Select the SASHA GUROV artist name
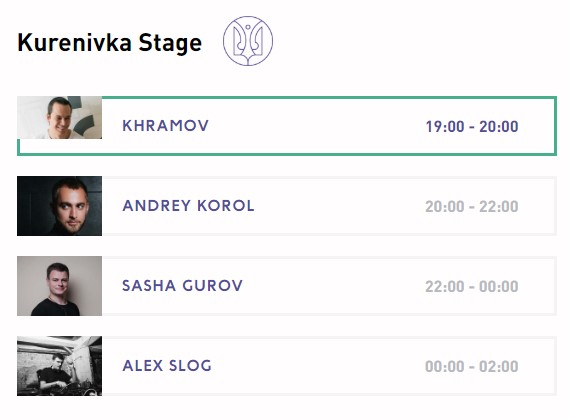570x419 pixels. tap(182, 286)
